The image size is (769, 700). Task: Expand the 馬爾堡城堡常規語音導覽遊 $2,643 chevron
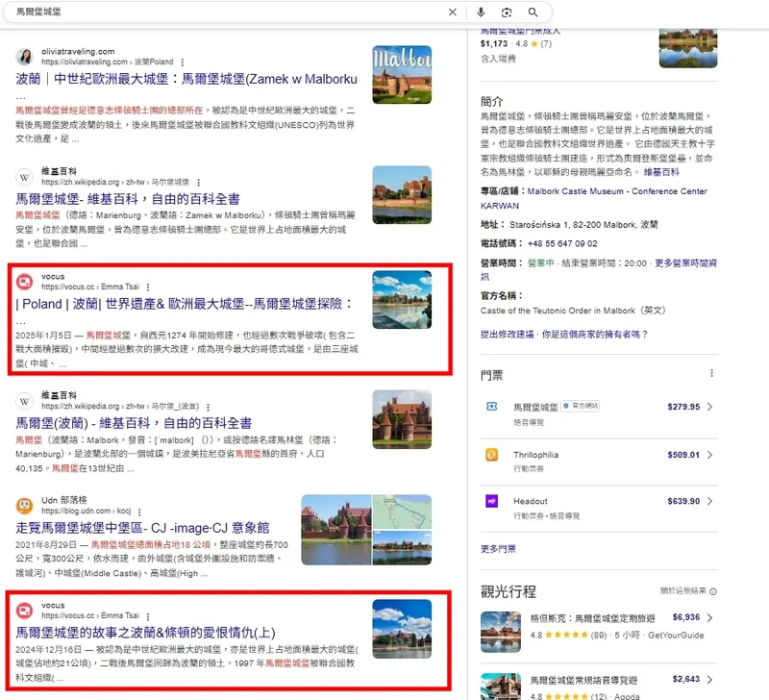(x=709, y=680)
